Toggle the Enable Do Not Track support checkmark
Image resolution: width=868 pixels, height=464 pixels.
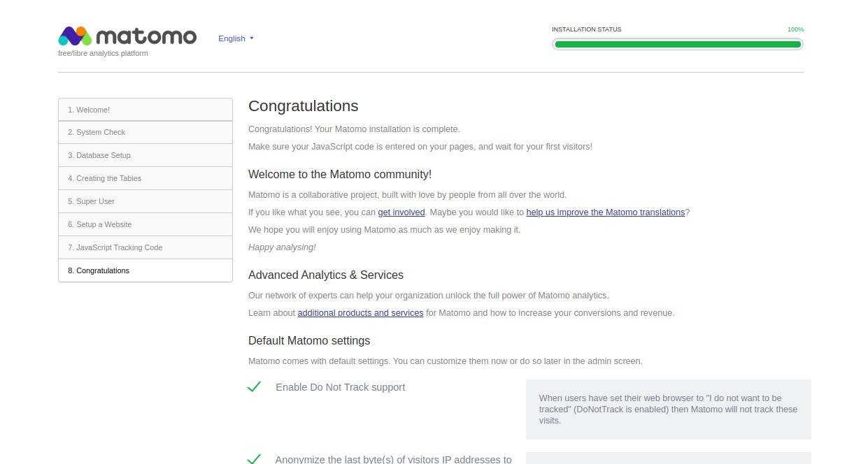(x=254, y=386)
